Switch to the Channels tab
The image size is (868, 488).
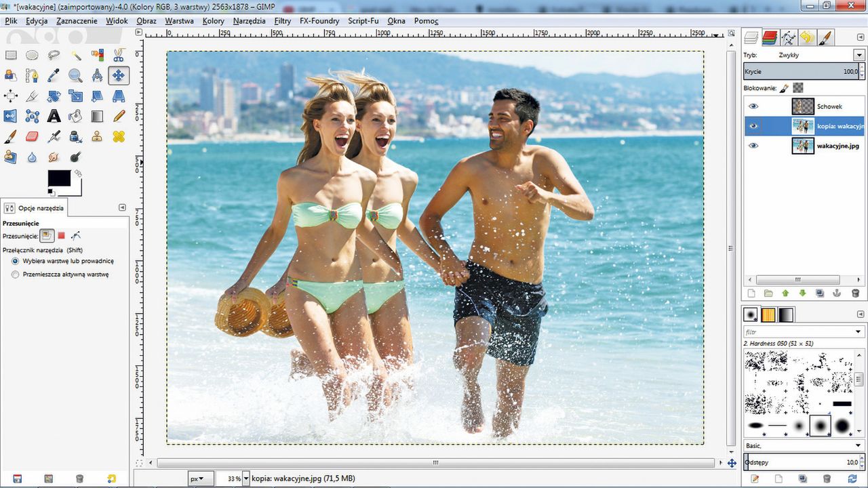click(x=770, y=37)
